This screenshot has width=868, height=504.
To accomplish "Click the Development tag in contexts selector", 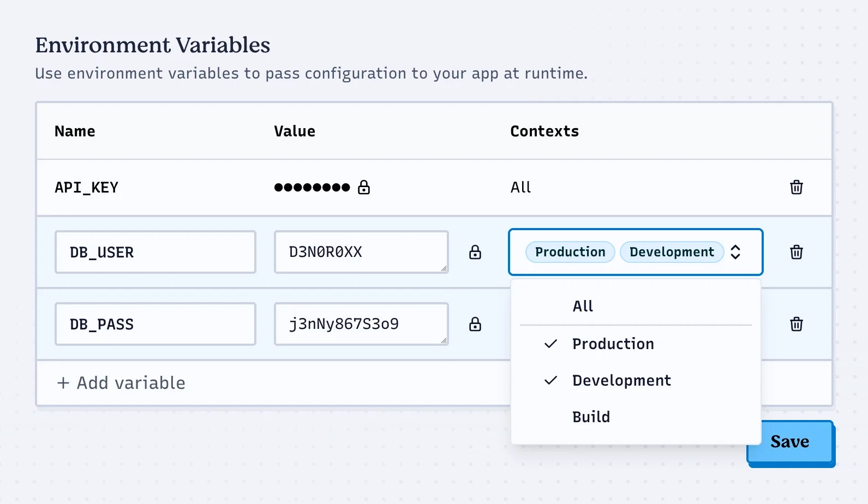I will click(x=672, y=252).
